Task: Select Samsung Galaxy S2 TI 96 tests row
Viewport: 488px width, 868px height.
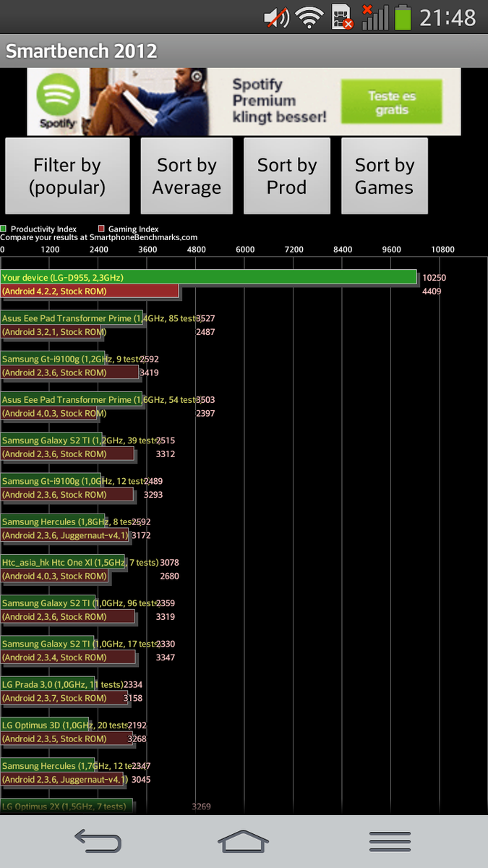Action: [x=88, y=609]
